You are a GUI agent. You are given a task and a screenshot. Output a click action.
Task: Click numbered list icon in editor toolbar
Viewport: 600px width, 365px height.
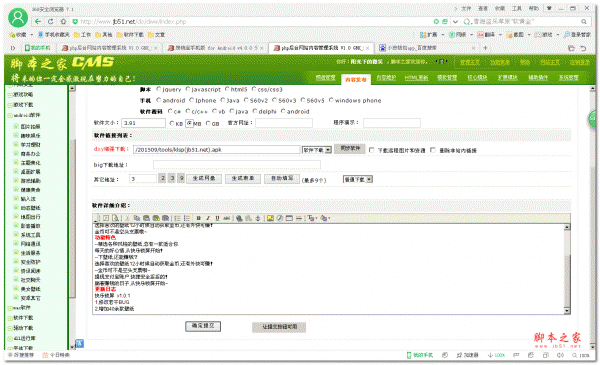tap(177, 218)
